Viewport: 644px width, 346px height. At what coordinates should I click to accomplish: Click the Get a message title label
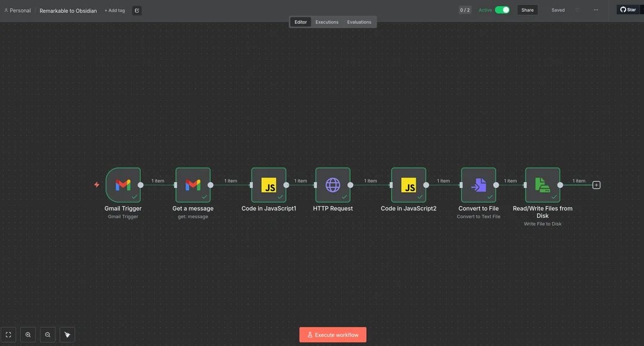pos(193,208)
